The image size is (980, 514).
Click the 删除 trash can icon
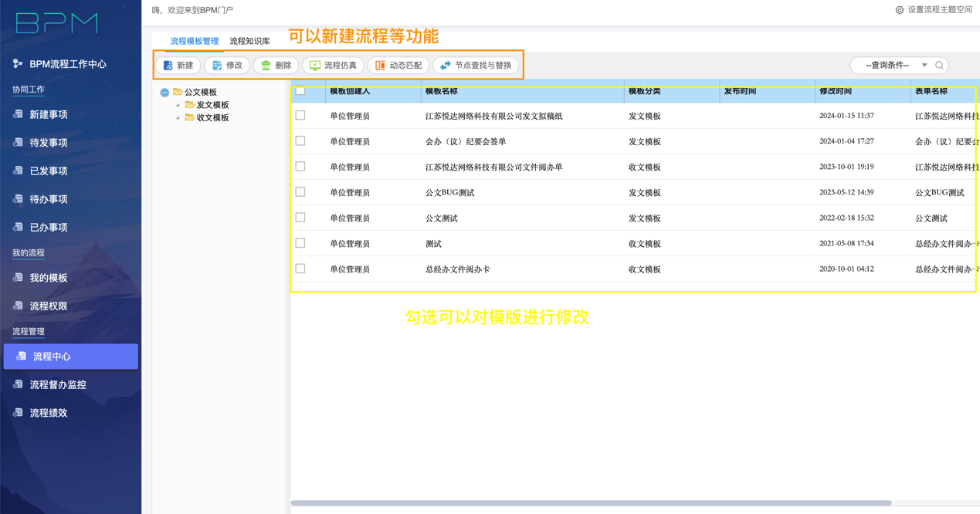[266, 66]
